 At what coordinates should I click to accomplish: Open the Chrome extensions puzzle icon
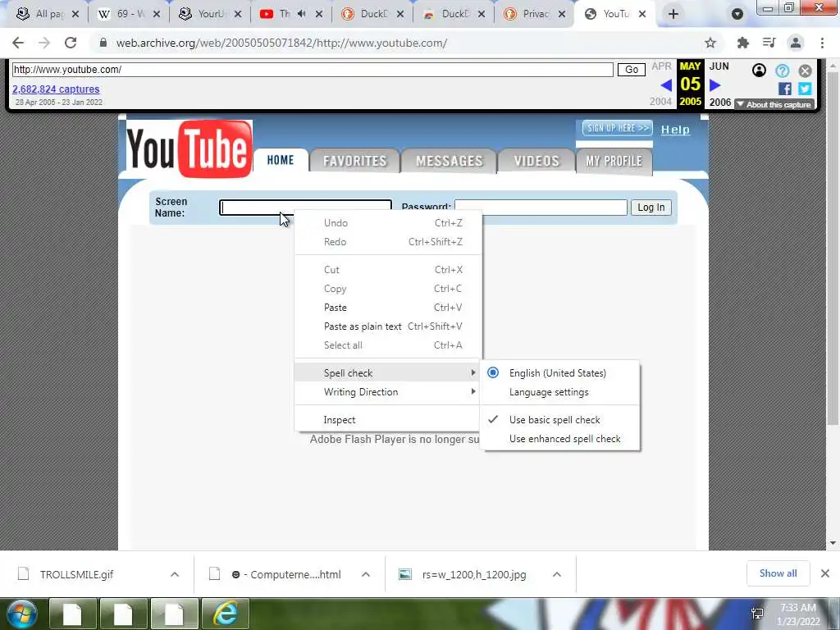pos(742,43)
